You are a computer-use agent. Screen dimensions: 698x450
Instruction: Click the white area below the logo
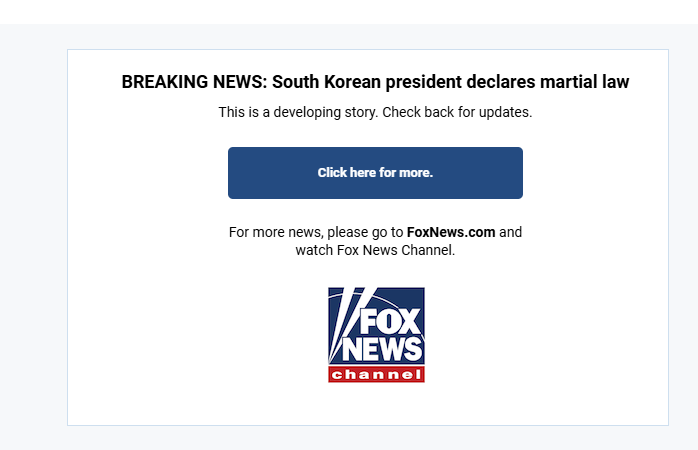pyautogui.click(x=376, y=403)
